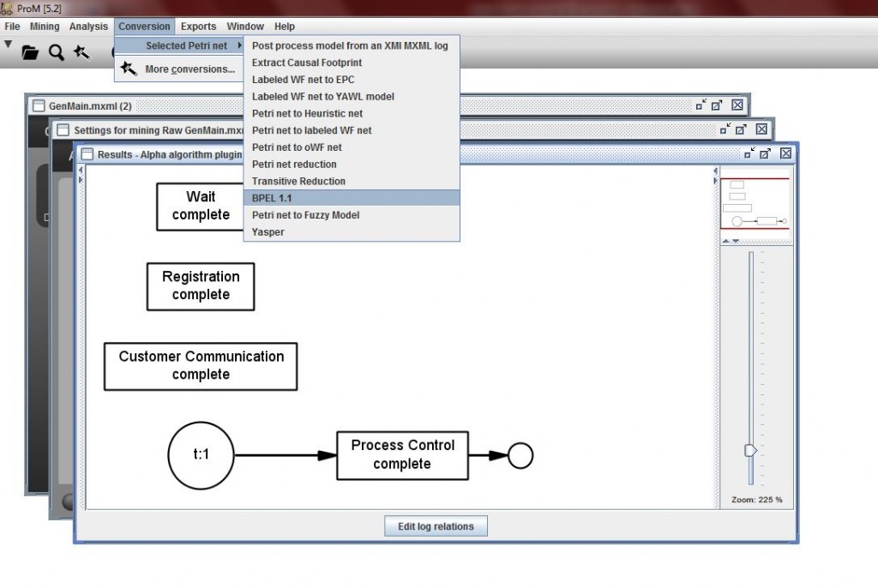The width and height of the screenshot is (878, 588).
Task: Maximize the Settings for mining window
Action: pyautogui.click(x=741, y=129)
